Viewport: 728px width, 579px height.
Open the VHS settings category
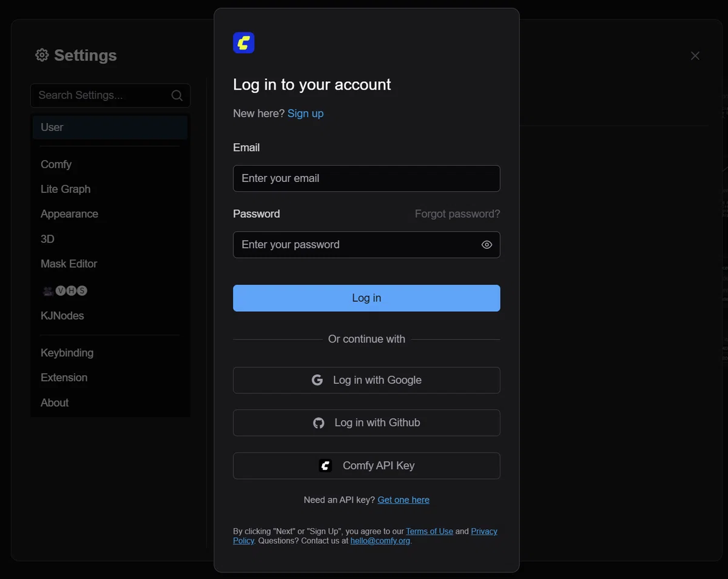[x=110, y=290]
